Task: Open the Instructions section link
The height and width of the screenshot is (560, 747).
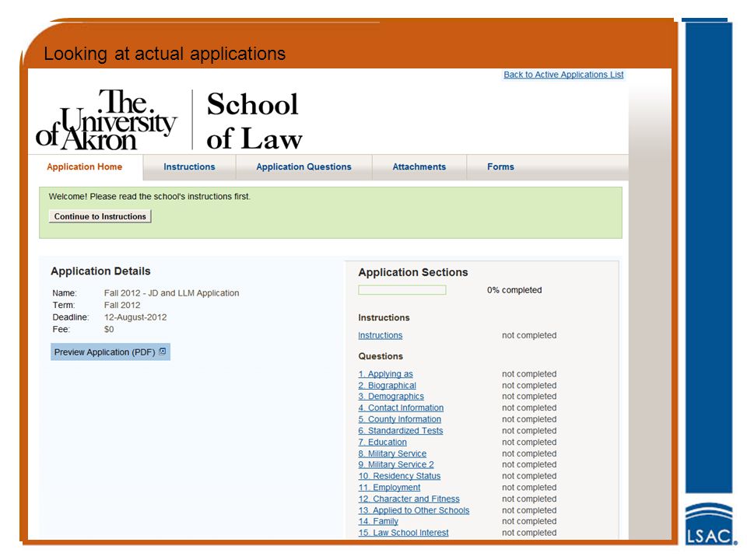Action: click(381, 335)
